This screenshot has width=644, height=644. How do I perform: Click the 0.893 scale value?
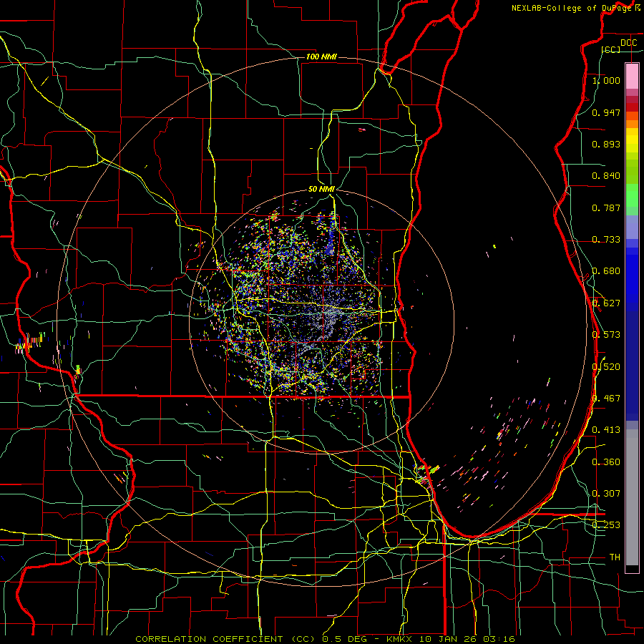[x=606, y=144]
